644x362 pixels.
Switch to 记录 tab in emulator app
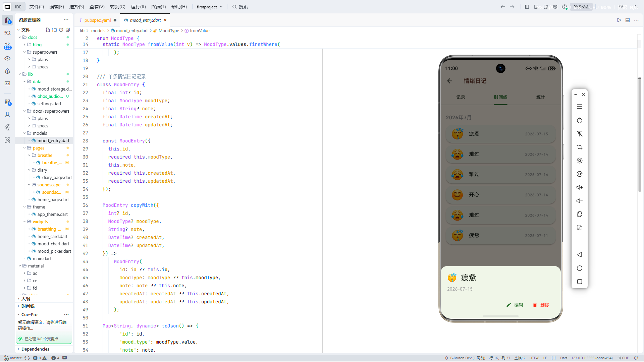(x=461, y=97)
